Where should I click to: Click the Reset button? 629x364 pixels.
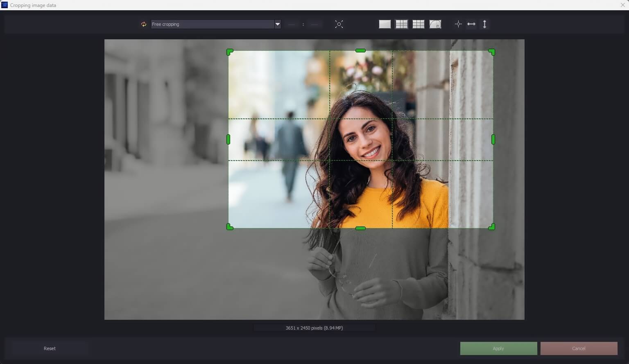tap(50, 348)
